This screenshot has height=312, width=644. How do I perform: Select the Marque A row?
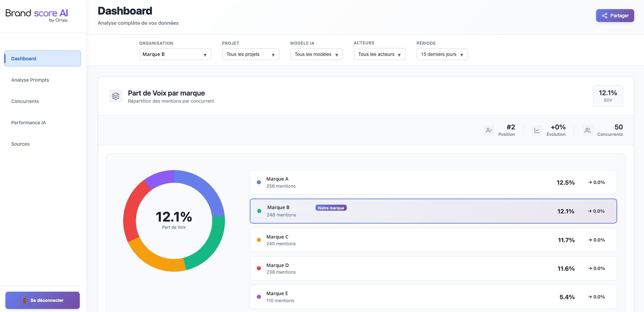433,182
